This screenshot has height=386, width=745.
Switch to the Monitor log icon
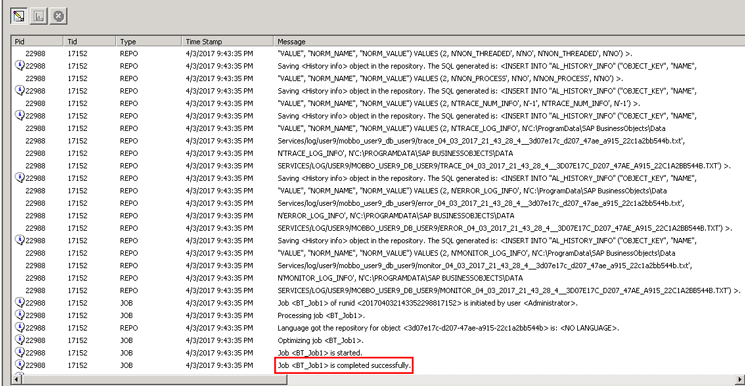[x=38, y=17]
